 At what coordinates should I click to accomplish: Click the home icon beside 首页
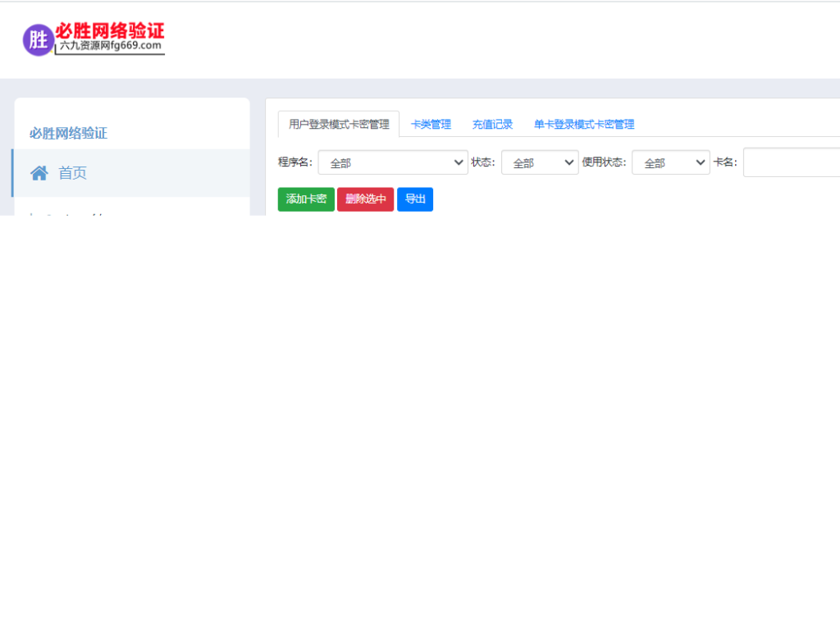(39, 172)
